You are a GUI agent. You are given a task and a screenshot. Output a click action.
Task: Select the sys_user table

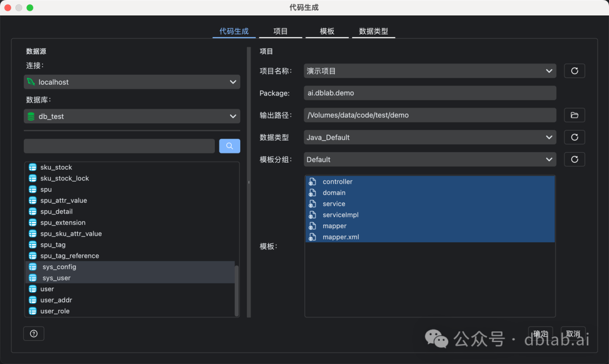pyautogui.click(x=130, y=278)
